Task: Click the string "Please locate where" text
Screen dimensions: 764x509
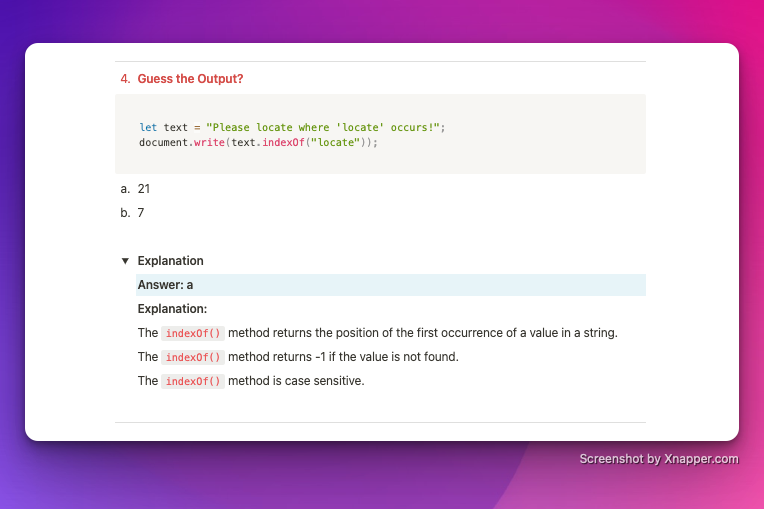Action: point(267,128)
